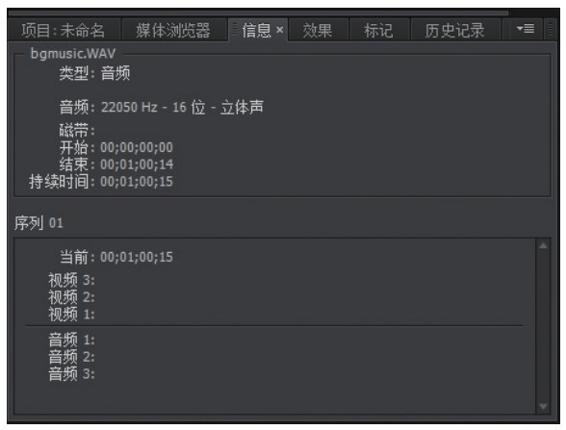Click the scroll down arrow in sequence list

[543, 407]
